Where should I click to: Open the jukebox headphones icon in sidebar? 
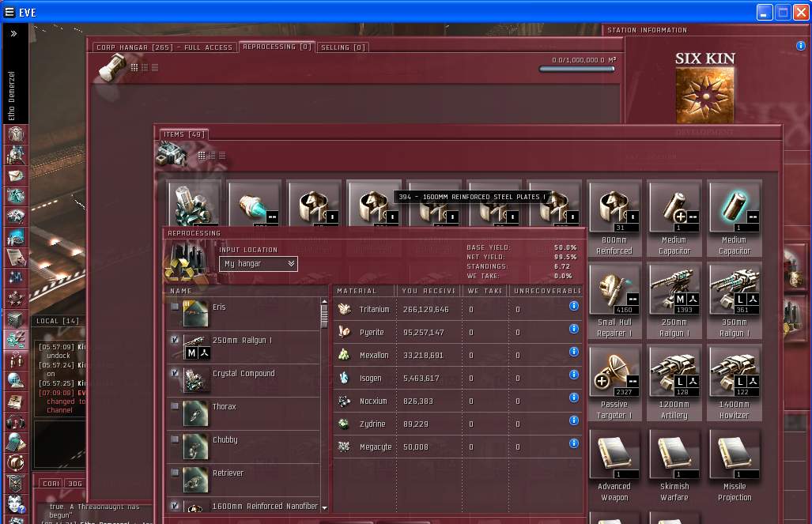(16, 422)
